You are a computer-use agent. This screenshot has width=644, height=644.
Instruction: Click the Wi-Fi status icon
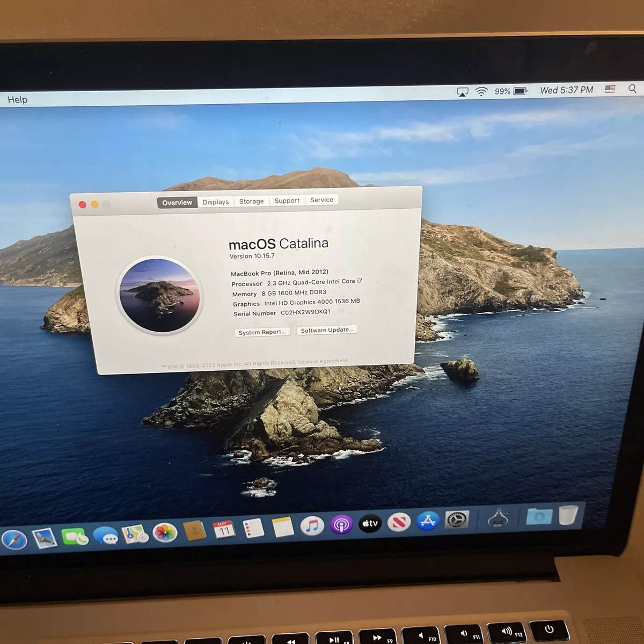(x=481, y=91)
